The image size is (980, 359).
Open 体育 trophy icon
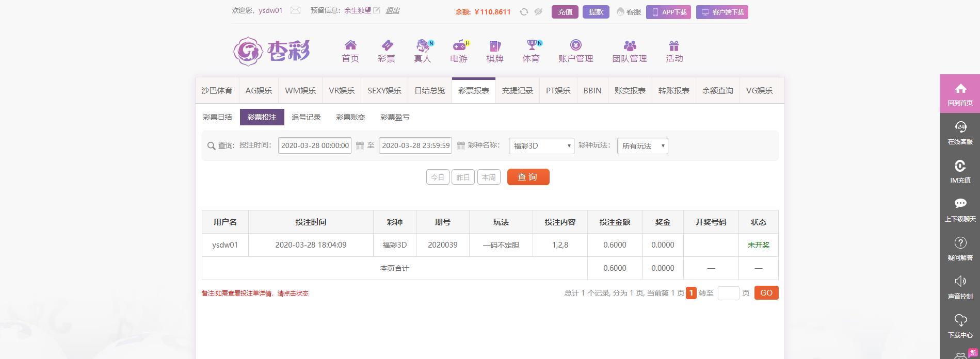(x=532, y=45)
